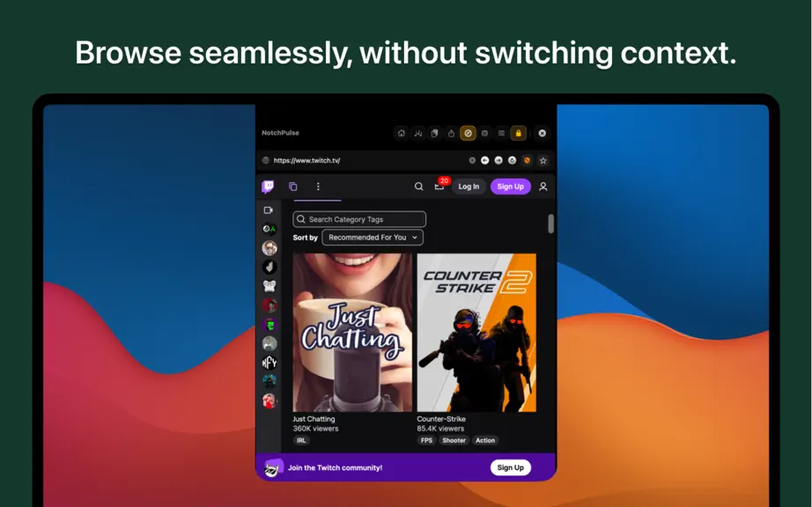Select the Shooter tag

coord(454,440)
